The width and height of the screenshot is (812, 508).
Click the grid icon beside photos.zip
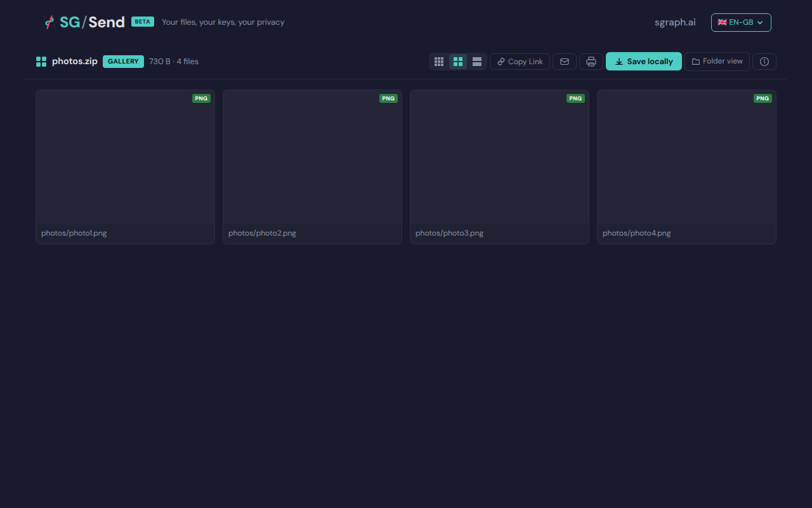[41, 61]
